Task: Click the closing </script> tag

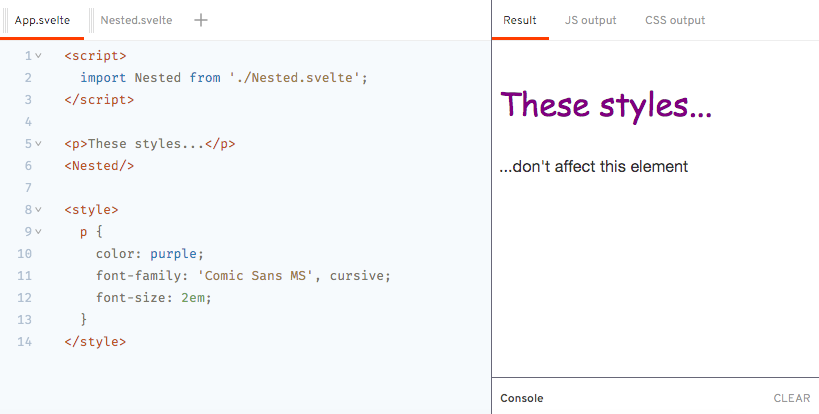Action: click(99, 100)
